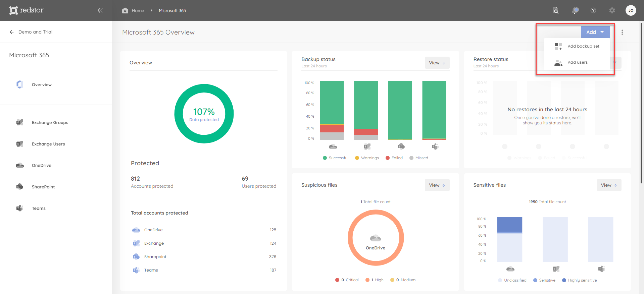Click the Add backup set icon
This screenshot has height=294, width=644.
coord(558,46)
